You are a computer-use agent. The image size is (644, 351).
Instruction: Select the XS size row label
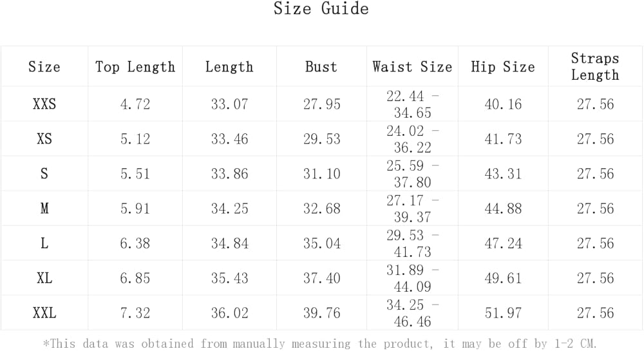point(44,139)
